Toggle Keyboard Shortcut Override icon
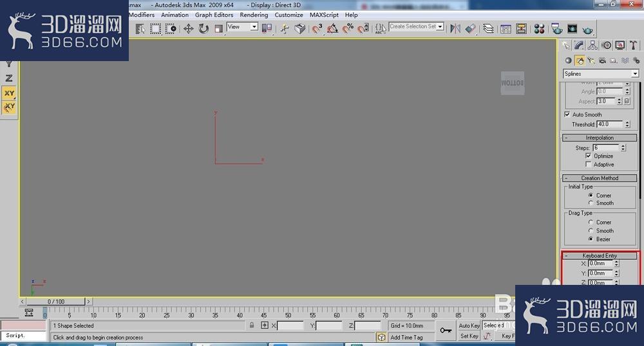The image size is (644, 346). pyautogui.click(x=300, y=29)
